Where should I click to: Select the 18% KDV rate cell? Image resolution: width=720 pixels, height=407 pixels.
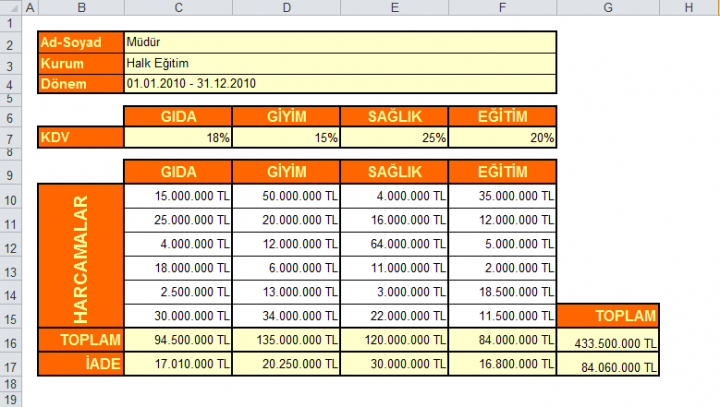178,138
